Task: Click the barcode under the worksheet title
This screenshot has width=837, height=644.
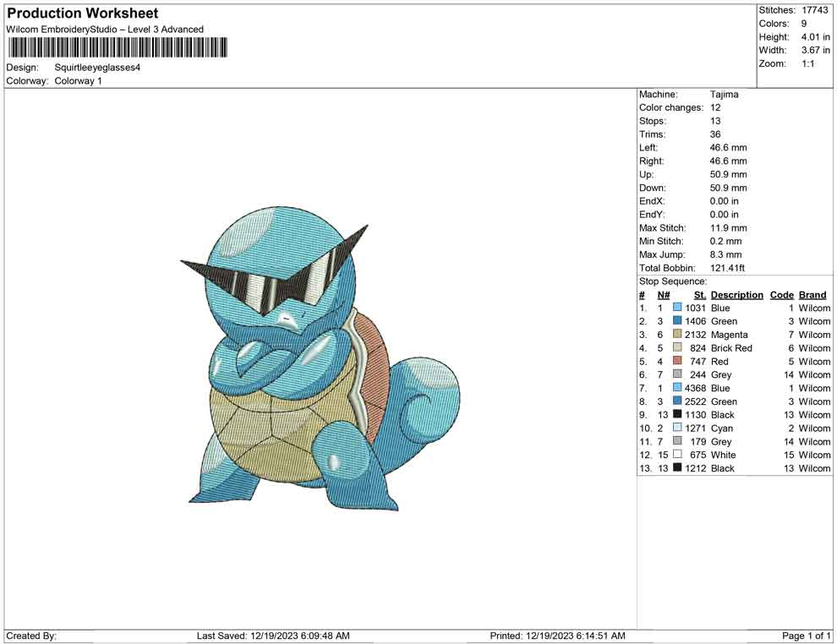Action: click(x=117, y=47)
